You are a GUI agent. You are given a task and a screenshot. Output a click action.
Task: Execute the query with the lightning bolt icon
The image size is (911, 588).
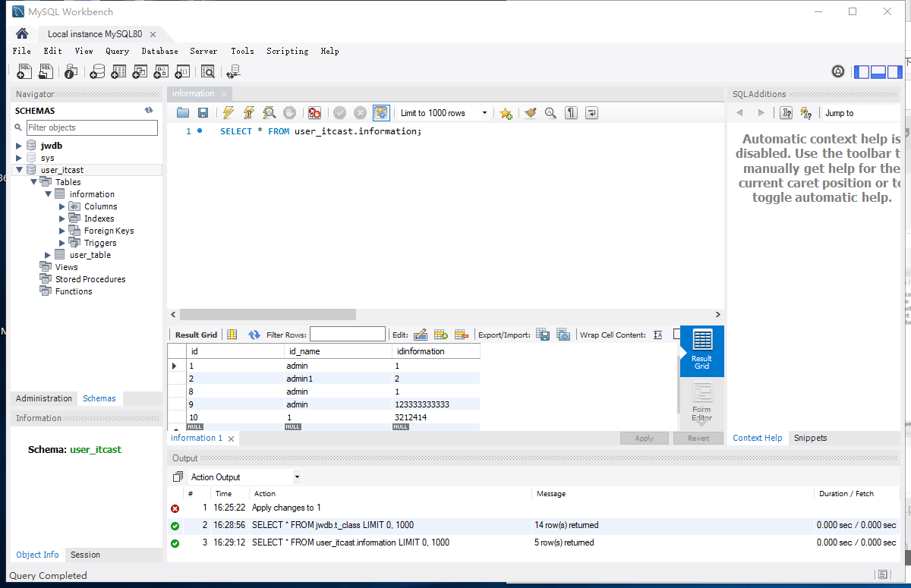pos(228,112)
